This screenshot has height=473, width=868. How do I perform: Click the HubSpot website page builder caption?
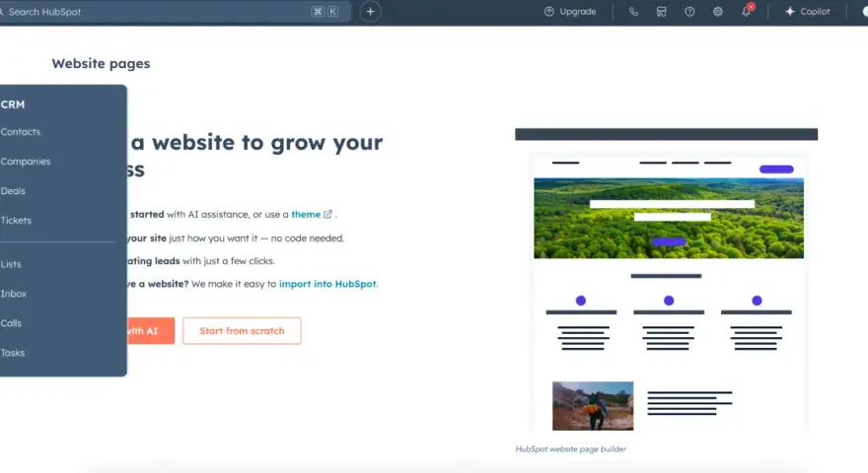[x=571, y=449]
